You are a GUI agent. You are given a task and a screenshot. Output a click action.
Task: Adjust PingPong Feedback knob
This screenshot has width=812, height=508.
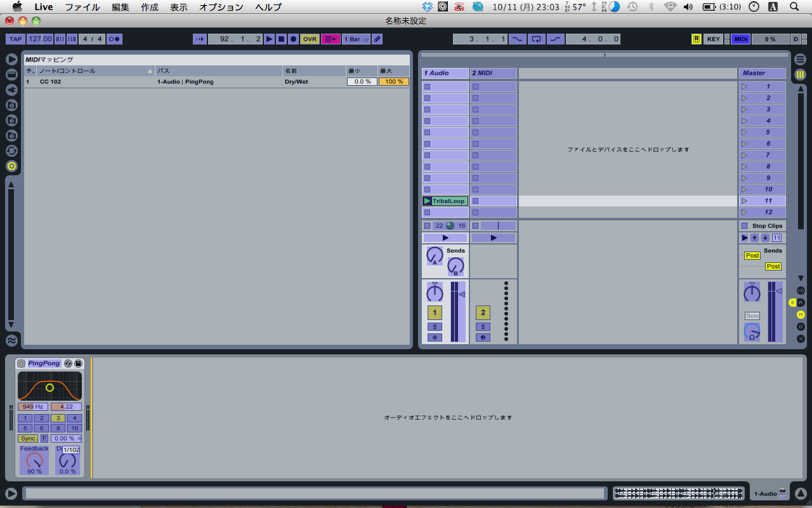(34, 460)
